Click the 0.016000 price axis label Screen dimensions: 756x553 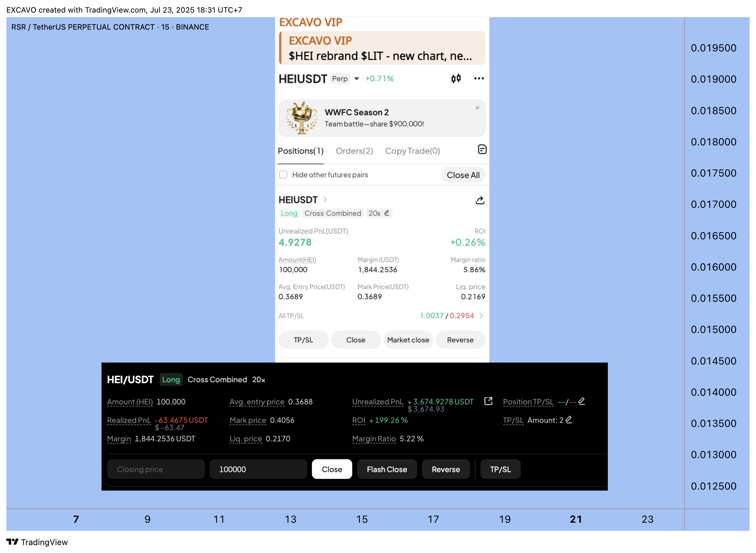tap(713, 267)
